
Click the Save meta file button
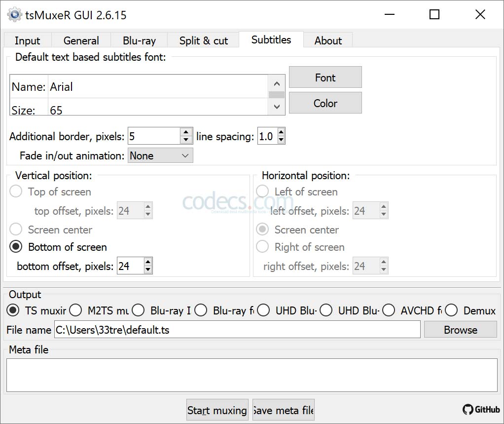[x=284, y=410]
